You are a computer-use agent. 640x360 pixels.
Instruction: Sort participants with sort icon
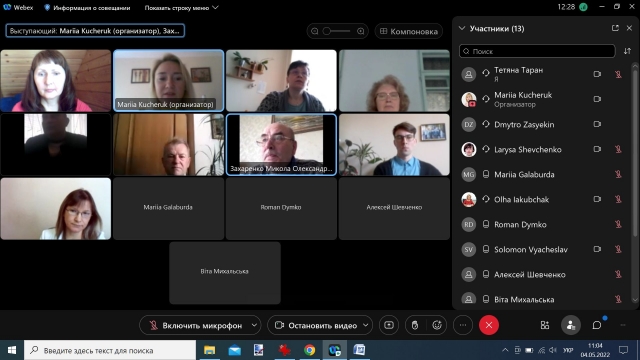tap(627, 51)
